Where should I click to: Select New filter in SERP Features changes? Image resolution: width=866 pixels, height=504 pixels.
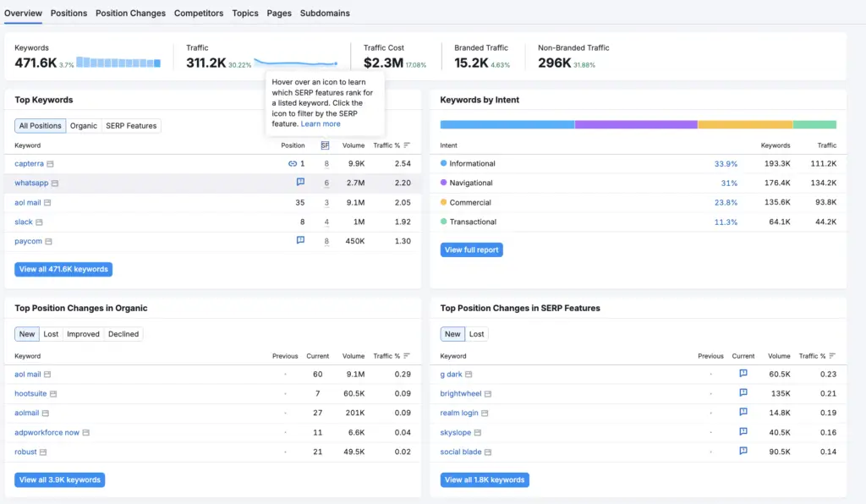452,334
